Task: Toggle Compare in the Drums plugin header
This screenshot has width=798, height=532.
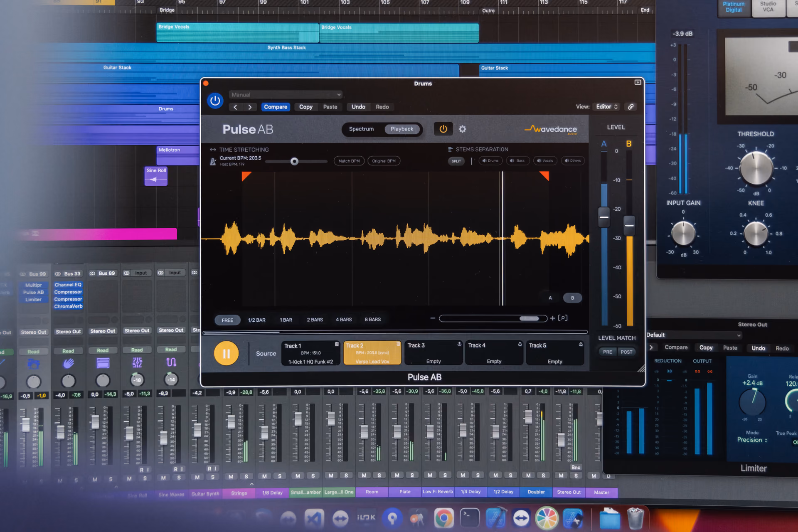Action: coord(276,107)
